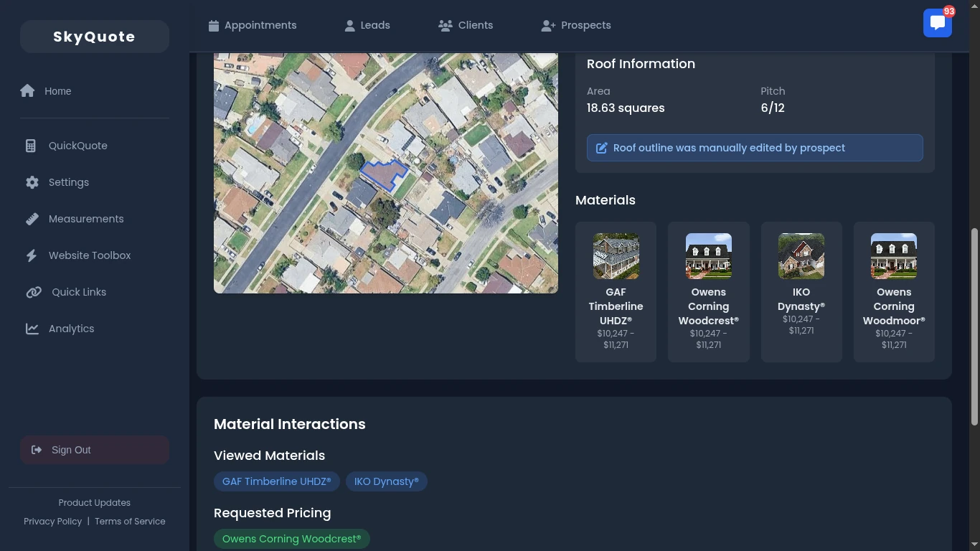The height and width of the screenshot is (551, 980).
Task: Click the GAF Timberline UHDZ viewed-material tag
Action: point(277,481)
